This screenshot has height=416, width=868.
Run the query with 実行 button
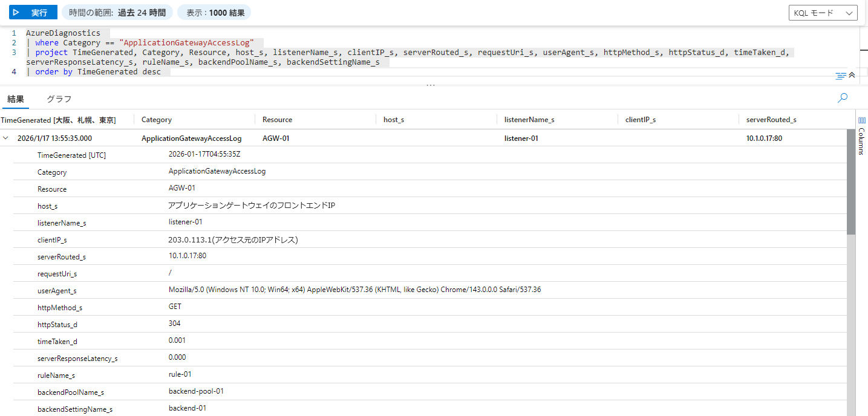click(x=33, y=13)
